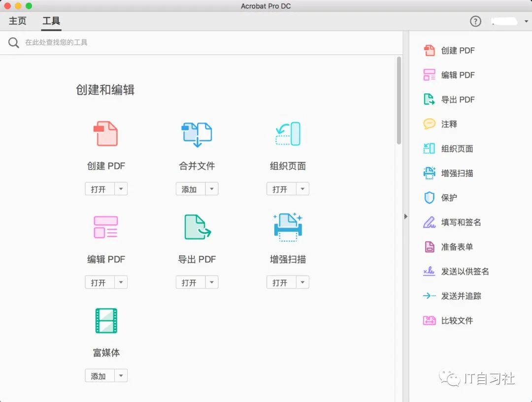Select the 发送并追踪 arrow icon
The width and height of the screenshot is (532, 402).
[429, 296]
